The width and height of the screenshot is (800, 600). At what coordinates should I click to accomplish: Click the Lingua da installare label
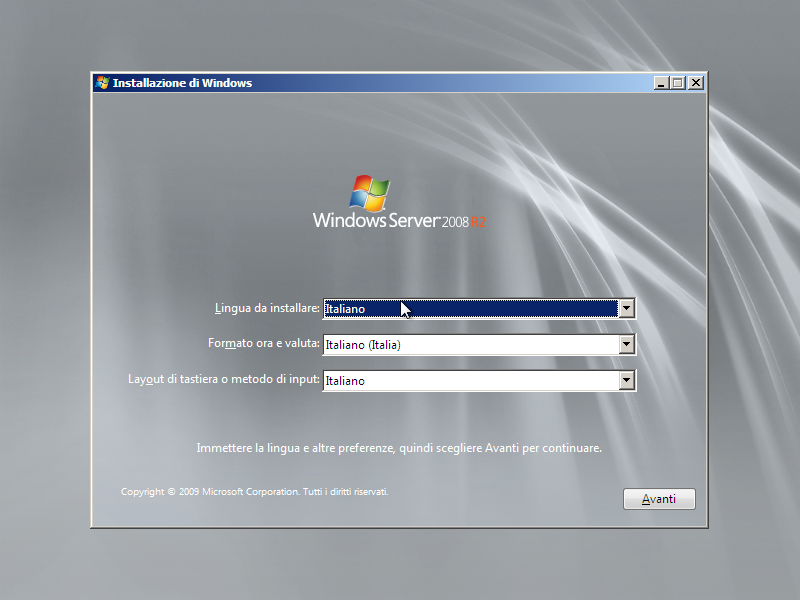point(267,308)
